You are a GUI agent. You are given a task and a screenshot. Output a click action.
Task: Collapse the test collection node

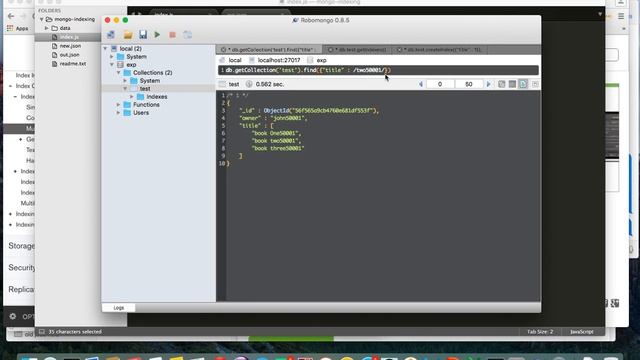click(125, 89)
